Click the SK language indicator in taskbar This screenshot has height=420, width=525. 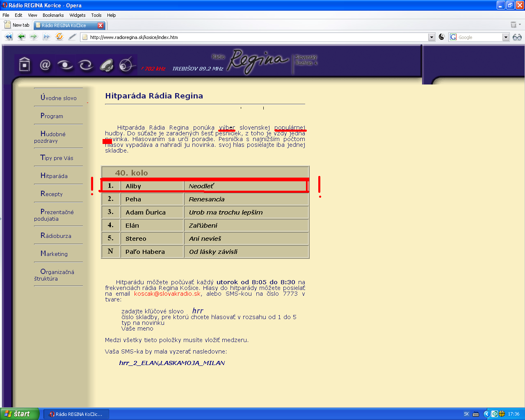(x=466, y=414)
